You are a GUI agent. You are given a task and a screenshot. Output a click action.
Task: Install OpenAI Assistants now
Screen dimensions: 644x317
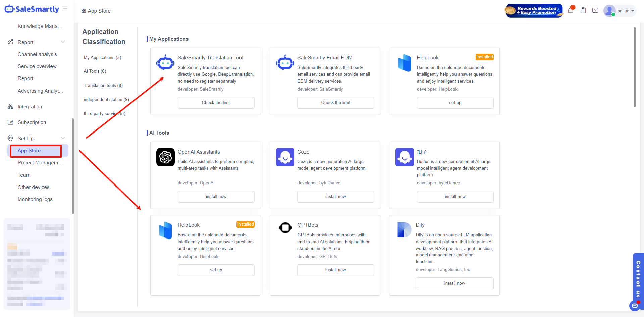pos(216,197)
